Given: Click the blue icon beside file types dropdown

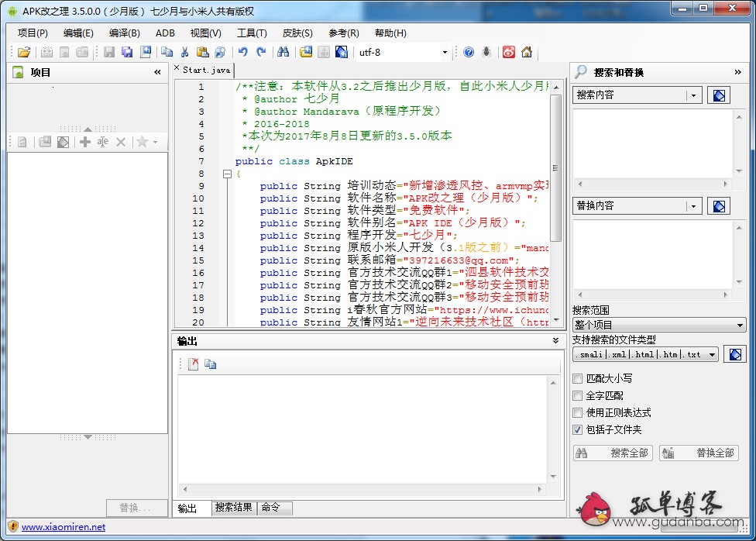Looking at the screenshot, I should point(735,355).
